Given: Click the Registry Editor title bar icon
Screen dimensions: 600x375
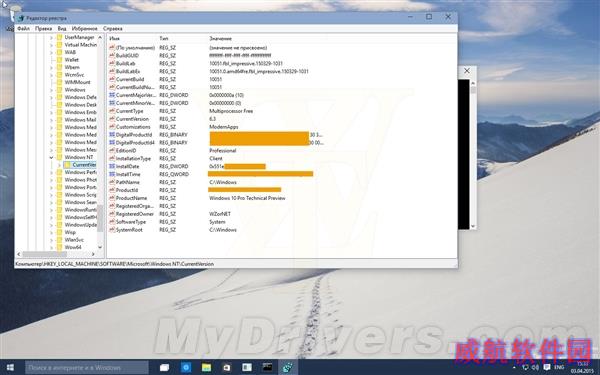Looking at the screenshot, I should click(x=21, y=18).
